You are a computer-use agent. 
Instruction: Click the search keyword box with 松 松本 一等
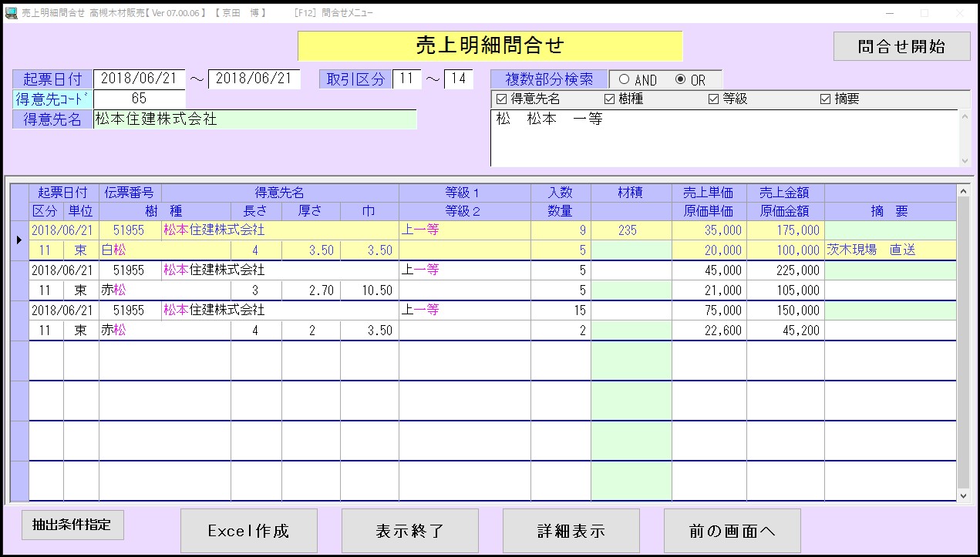click(724, 138)
